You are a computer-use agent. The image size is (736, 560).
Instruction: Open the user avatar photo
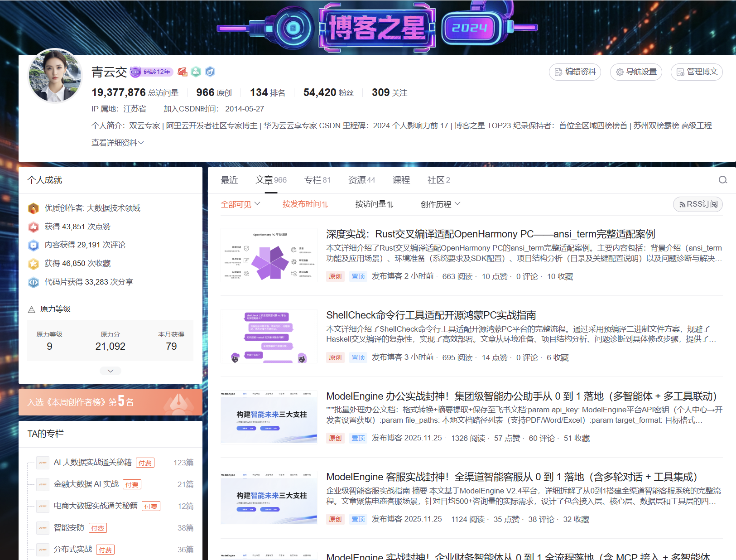(55, 76)
